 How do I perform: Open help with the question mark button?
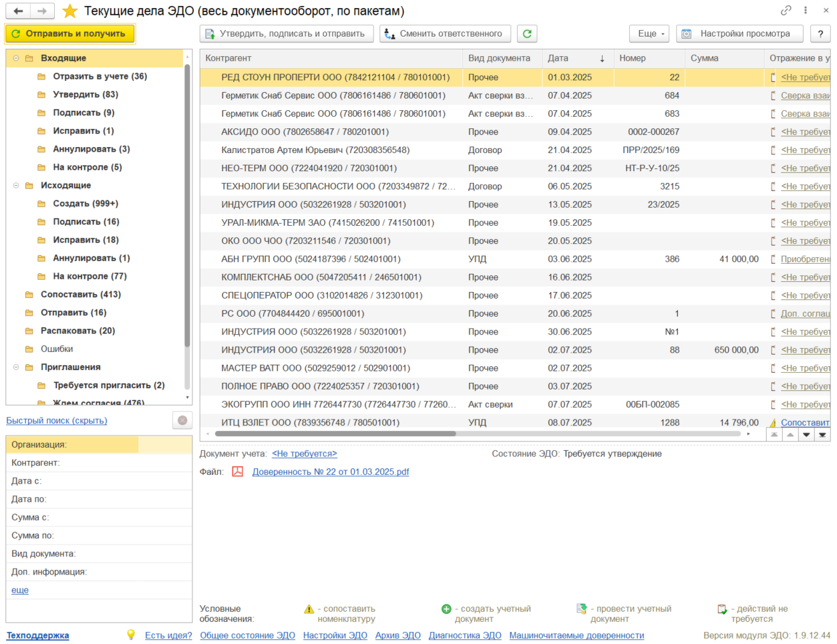click(820, 33)
